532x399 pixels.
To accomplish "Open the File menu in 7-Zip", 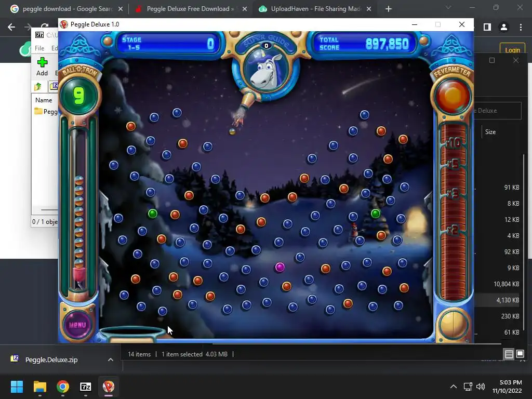I will point(39,48).
